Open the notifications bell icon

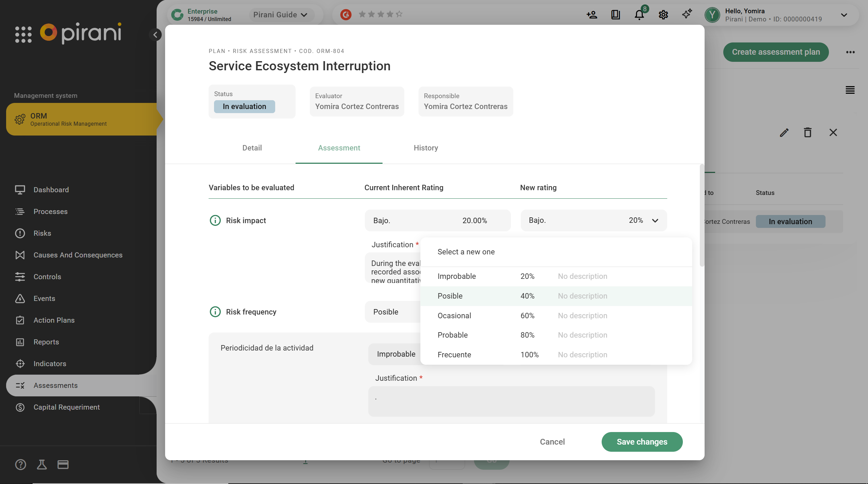(x=639, y=15)
